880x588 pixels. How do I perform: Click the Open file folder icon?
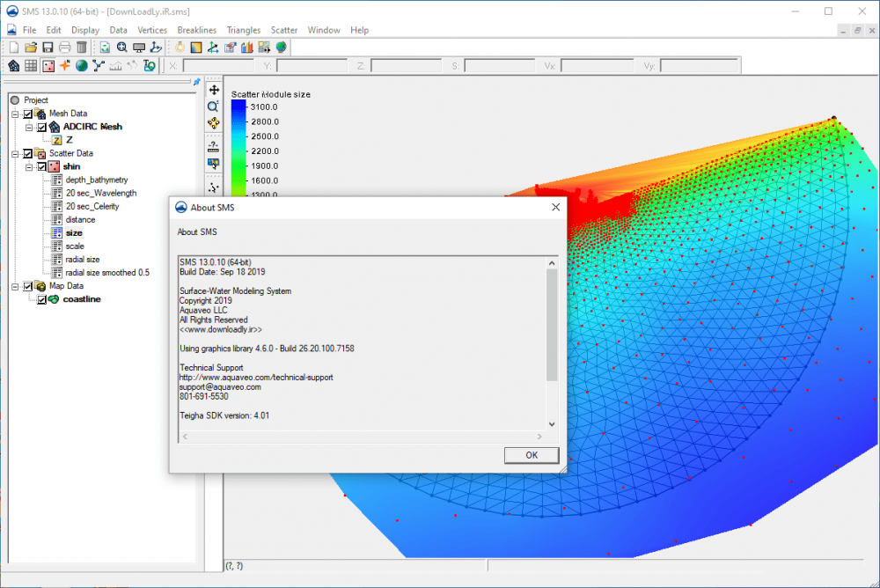[x=31, y=48]
